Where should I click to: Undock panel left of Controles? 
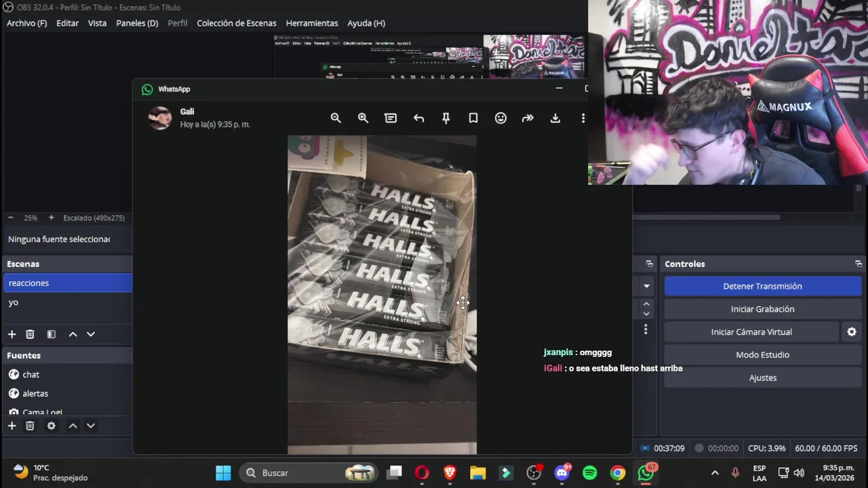[x=649, y=264]
